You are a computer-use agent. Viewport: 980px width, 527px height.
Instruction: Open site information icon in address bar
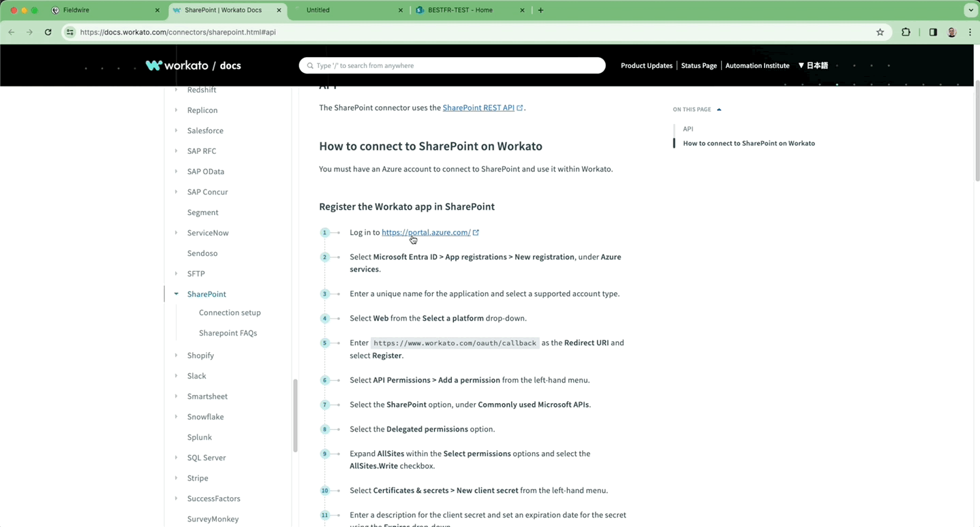click(x=70, y=32)
